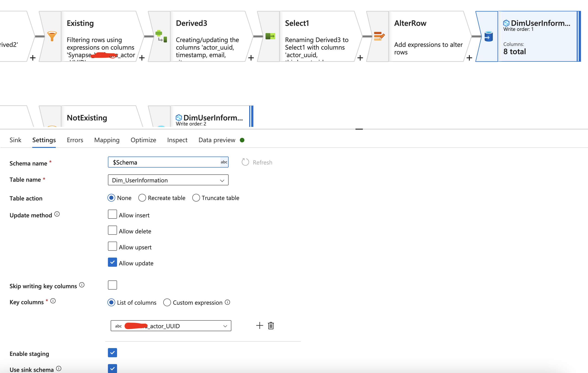Open the Table name dropdown
588x373 pixels.
(168, 180)
